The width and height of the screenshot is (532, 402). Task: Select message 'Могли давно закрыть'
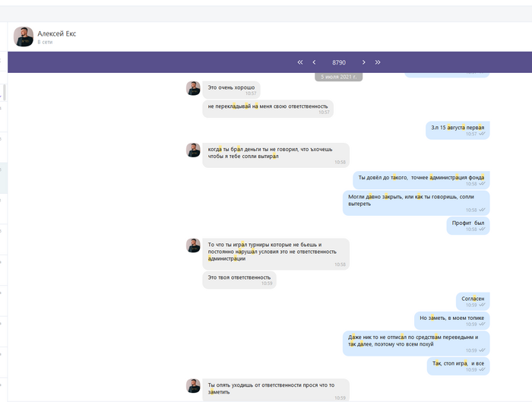click(416, 203)
